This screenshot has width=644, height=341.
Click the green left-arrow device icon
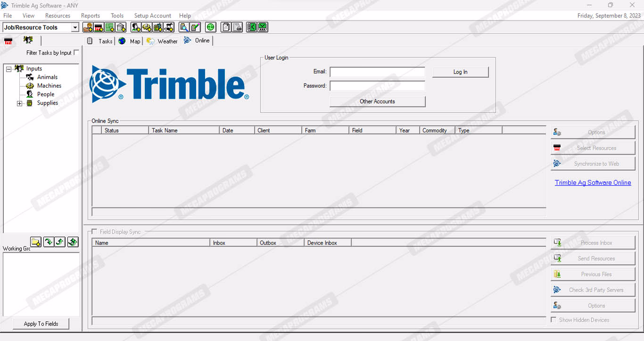point(252,27)
